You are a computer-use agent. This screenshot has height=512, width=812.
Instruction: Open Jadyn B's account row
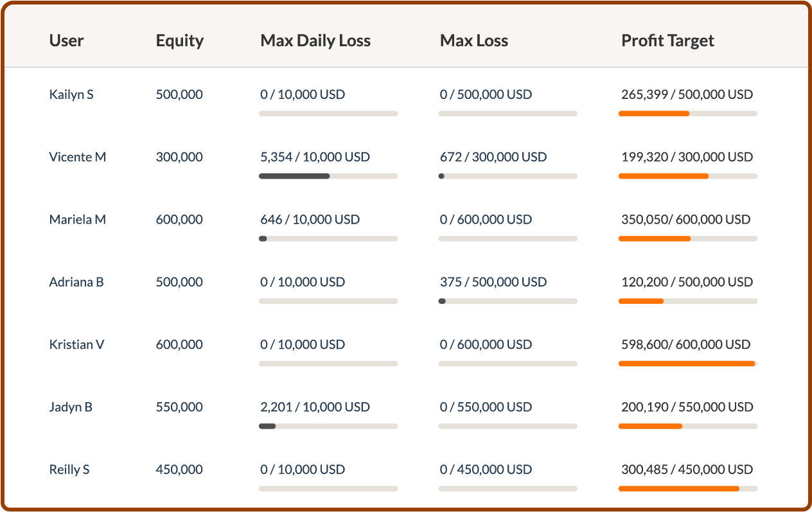(71, 407)
